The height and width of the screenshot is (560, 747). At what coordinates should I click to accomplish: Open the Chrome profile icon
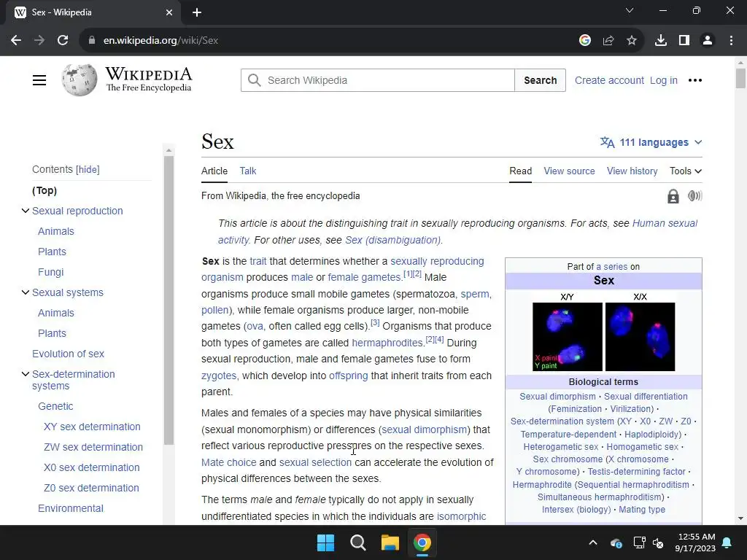pos(708,41)
